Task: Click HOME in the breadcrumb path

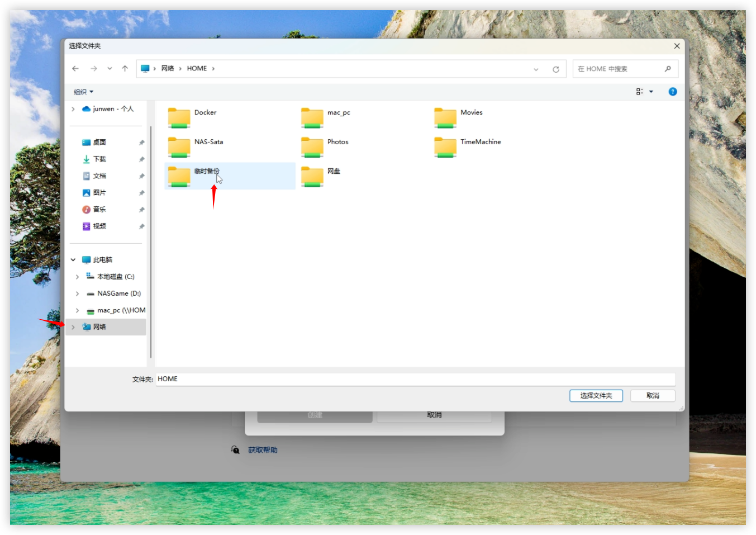Action: point(197,69)
